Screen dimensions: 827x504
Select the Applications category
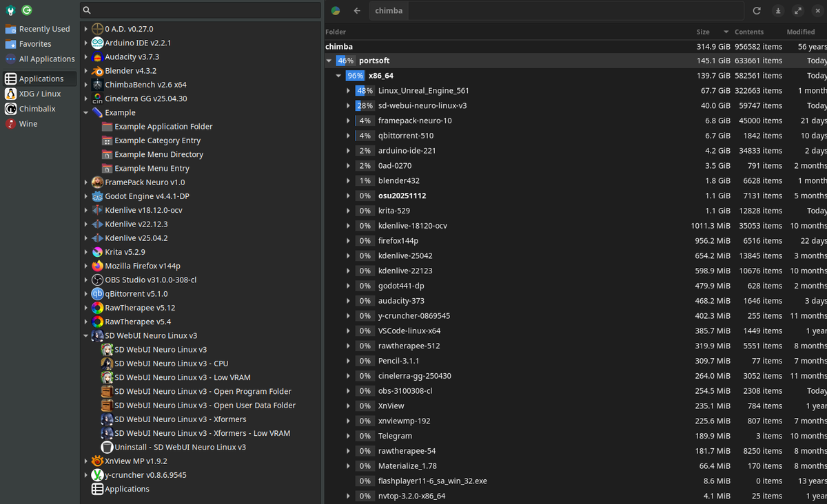(x=39, y=78)
